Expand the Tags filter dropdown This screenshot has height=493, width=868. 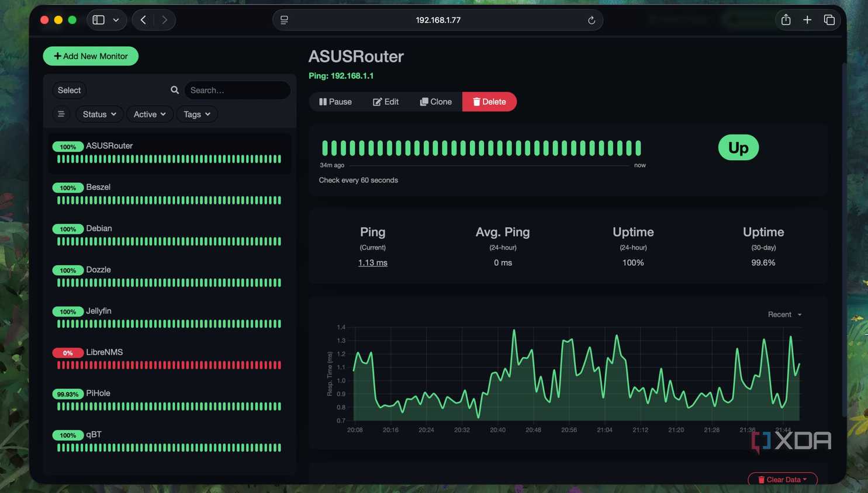click(x=197, y=114)
